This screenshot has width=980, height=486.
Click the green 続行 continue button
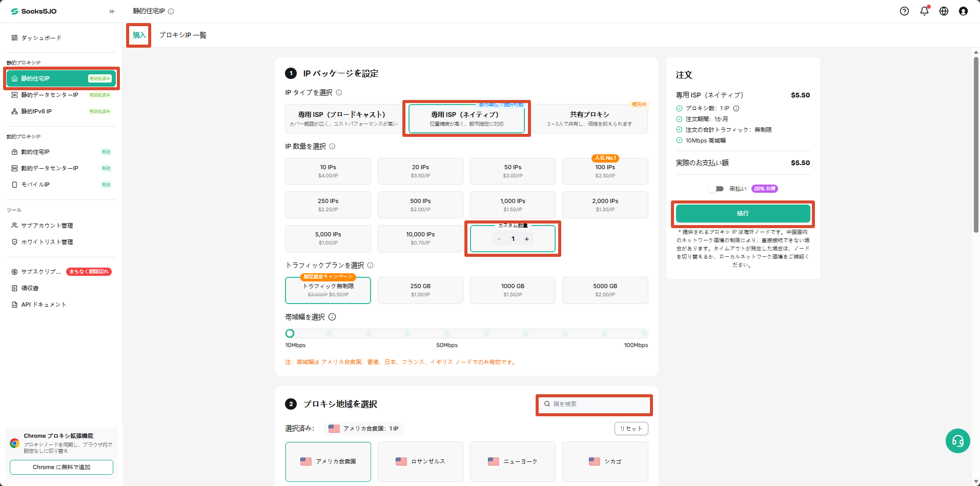[x=743, y=213]
